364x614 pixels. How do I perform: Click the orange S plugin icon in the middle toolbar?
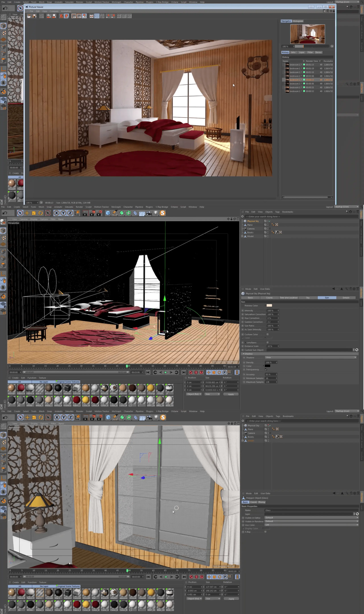[x=162, y=213]
